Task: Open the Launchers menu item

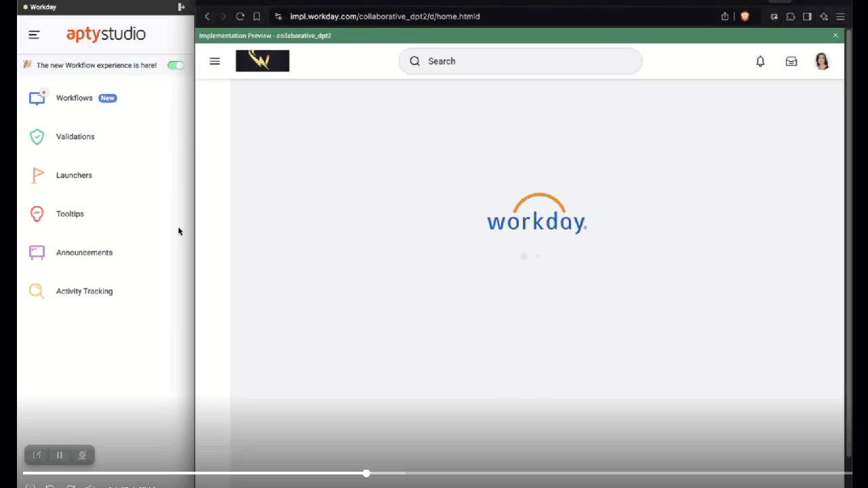Action: coord(74,176)
